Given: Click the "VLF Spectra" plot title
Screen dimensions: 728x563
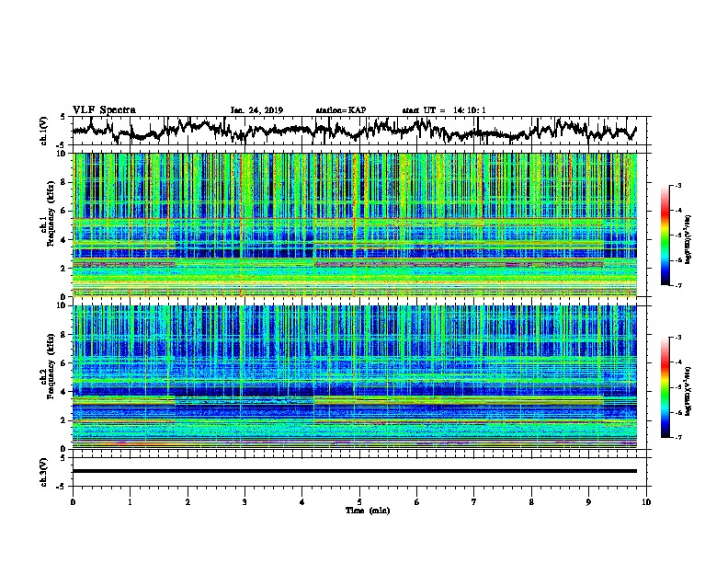Looking at the screenshot, I should point(104,110).
